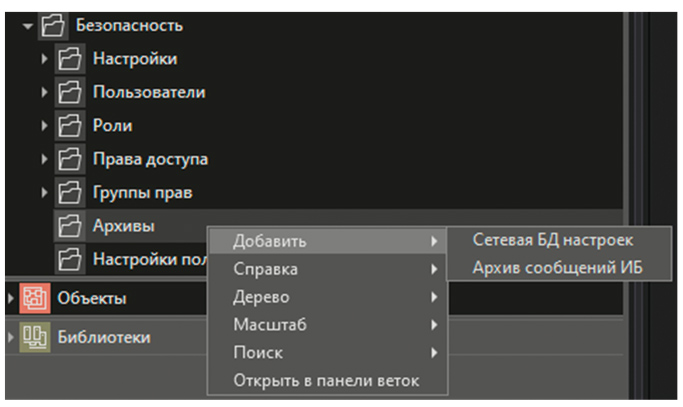Expand the Настройки tree node
Viewport: 683px width, 407px height.
coord(44,59)
